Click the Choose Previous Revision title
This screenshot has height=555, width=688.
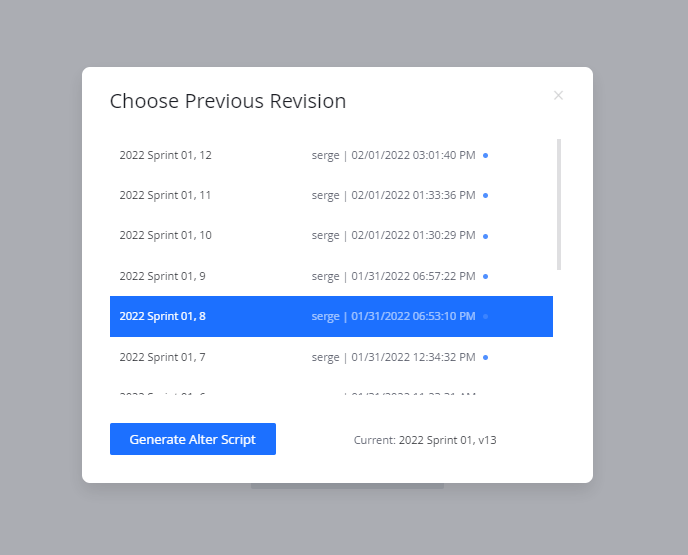coord(228,101)
